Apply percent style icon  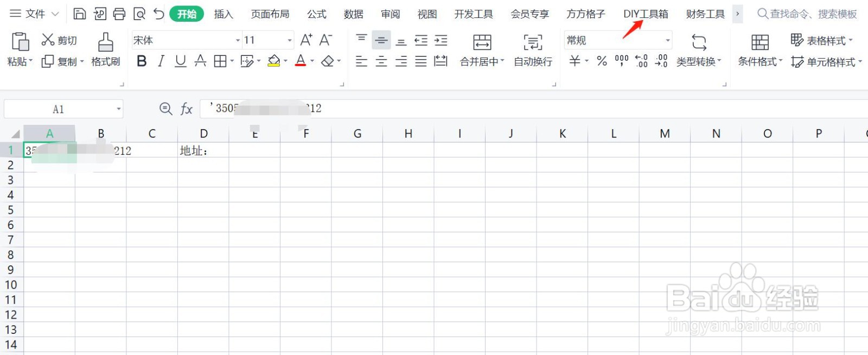[602, 61]
